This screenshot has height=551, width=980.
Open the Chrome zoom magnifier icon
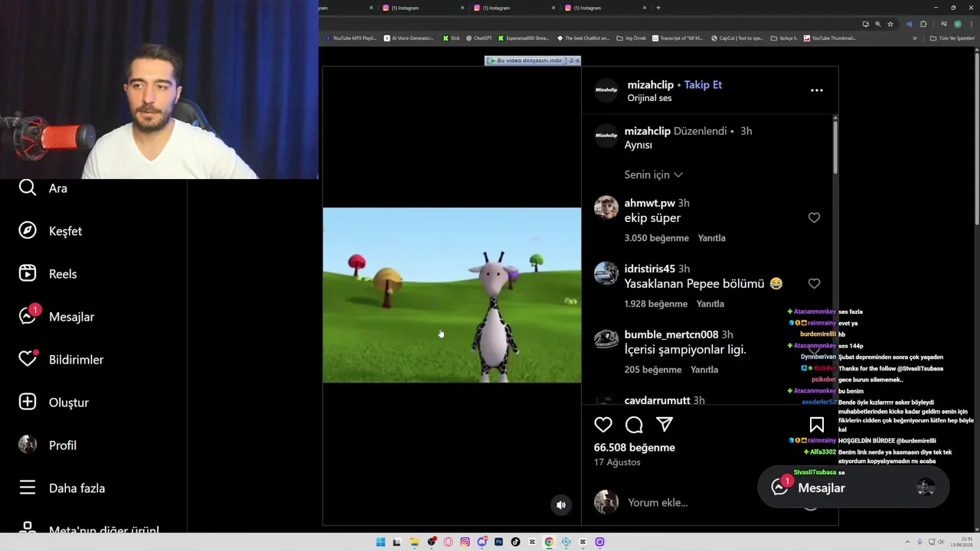(878, 24)
